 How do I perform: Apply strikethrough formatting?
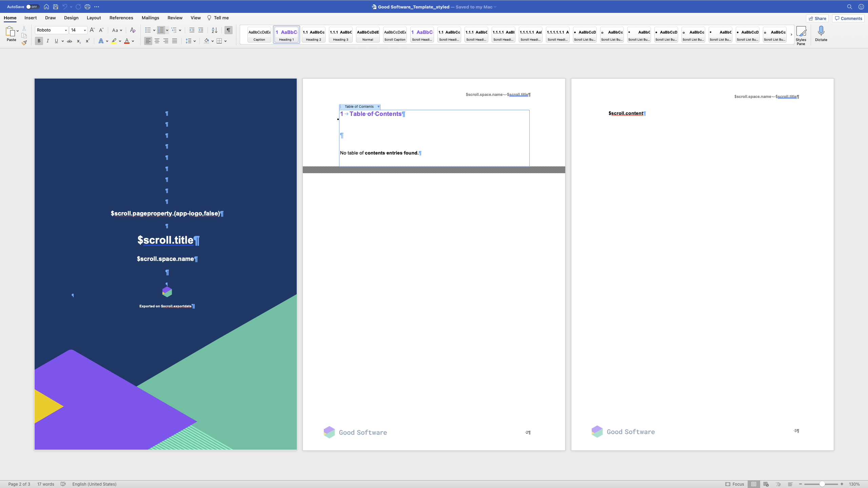click(x=69, y=41)
